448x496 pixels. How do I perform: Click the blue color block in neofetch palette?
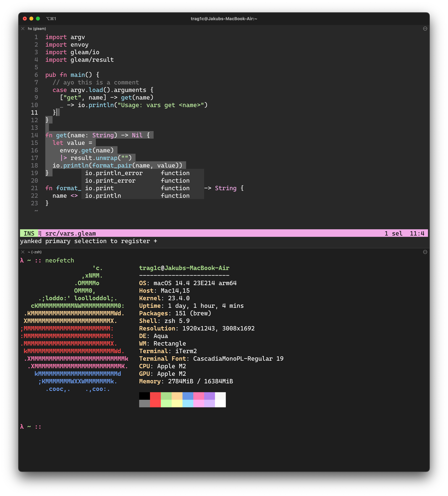188,396
